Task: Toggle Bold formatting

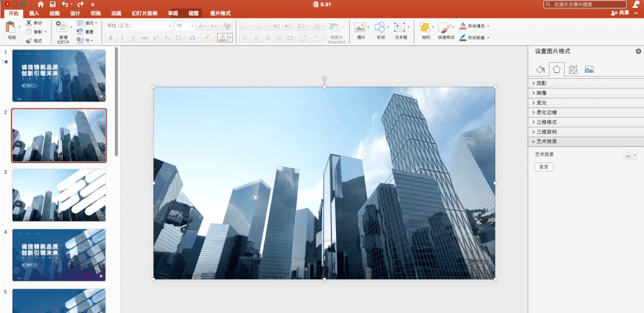Action: point(111,38)
